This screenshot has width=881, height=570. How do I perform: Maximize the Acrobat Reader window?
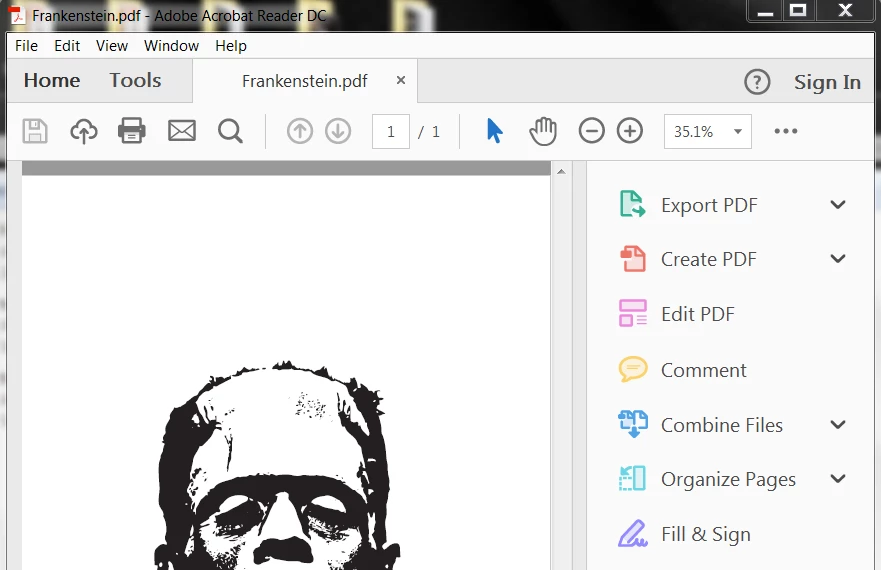798,10
